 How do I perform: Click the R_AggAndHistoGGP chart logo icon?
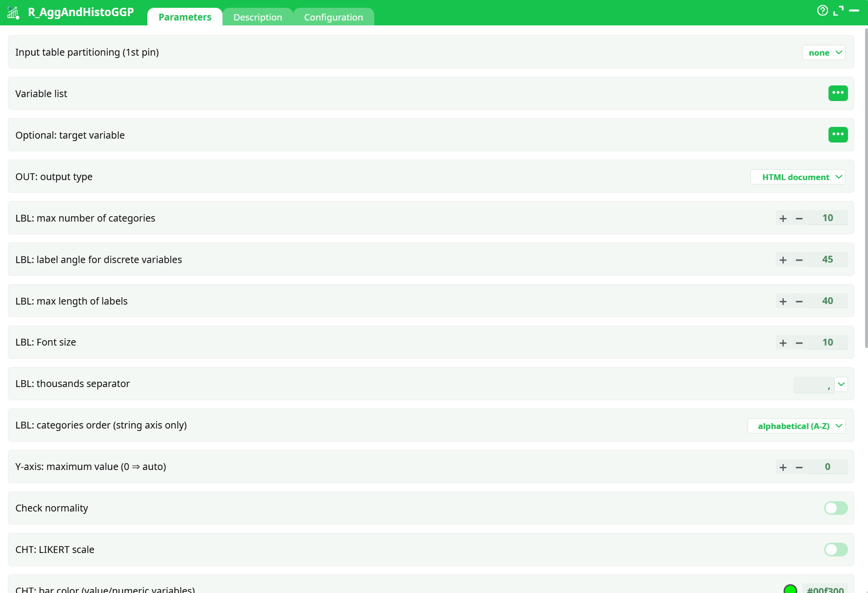pyautogui.click(x=13, y=13)
